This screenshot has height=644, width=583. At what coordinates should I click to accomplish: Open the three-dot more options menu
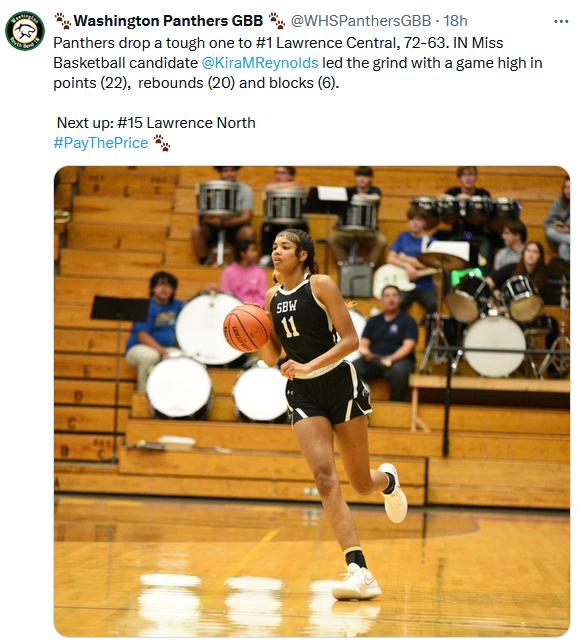tap(561, 21)
